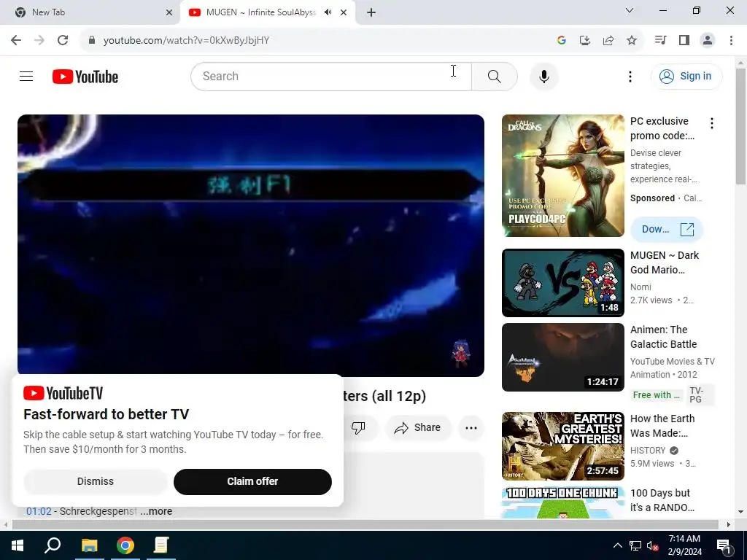
Task: Expand description with ...more
Action: (156, 511)
